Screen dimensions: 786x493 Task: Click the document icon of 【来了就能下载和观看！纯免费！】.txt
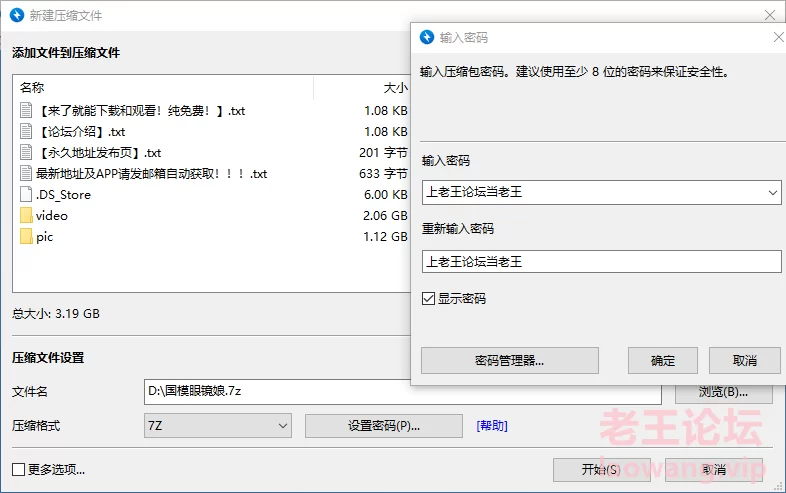26,110
